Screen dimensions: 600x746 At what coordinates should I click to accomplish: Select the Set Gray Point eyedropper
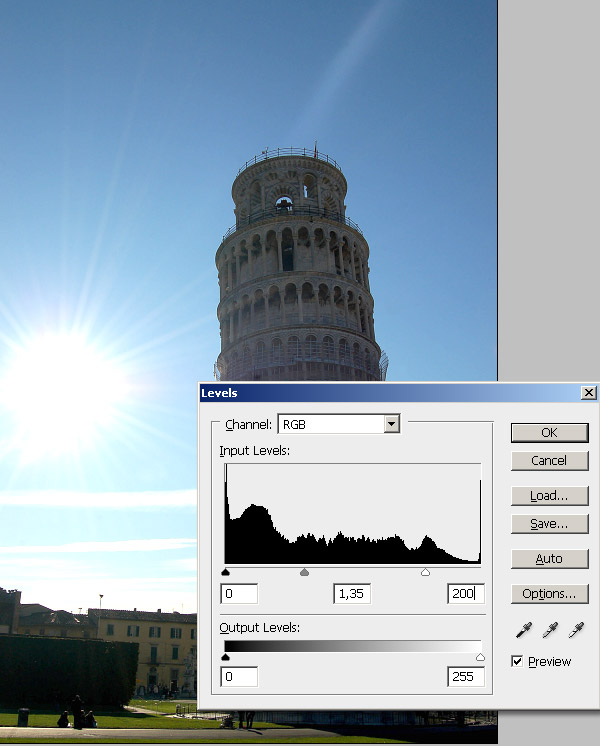coord(550,630)
